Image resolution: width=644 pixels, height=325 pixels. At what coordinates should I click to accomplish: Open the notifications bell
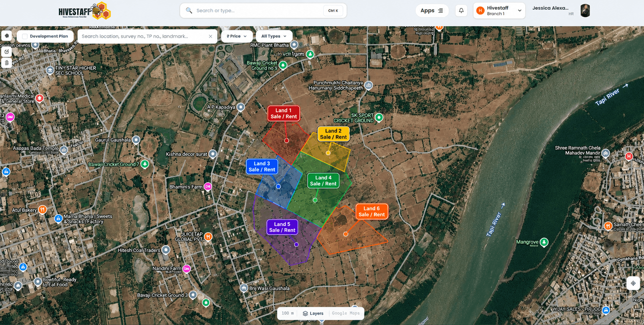coord(461,11)
